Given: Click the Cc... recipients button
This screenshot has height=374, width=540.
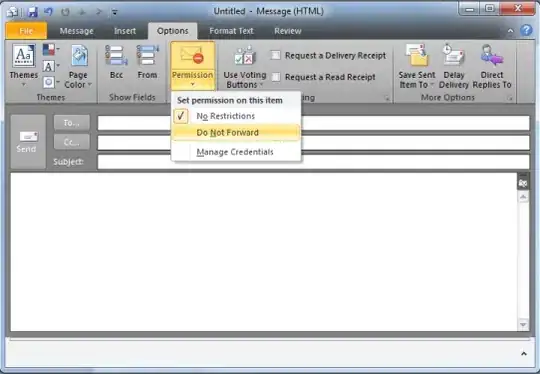Looking at the screenshot, I should tap(72, 142).
